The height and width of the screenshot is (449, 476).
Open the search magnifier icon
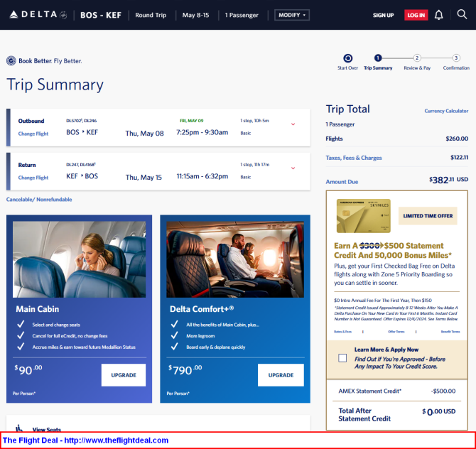click(x=462, y=14)
